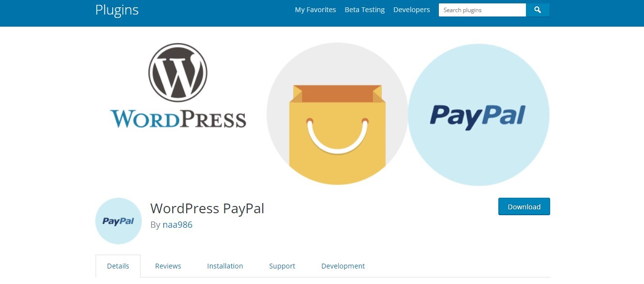
Task: Click the Plugins header title
Action: click(117, 10)
